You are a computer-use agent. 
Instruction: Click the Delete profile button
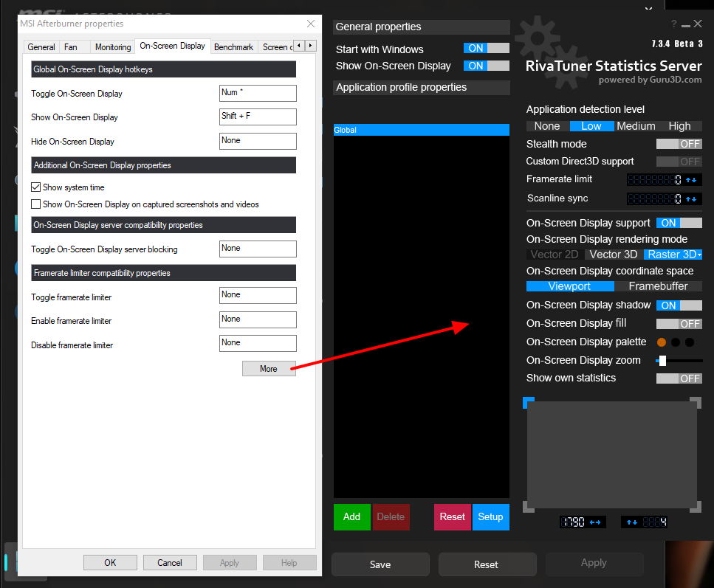point(391,517)
